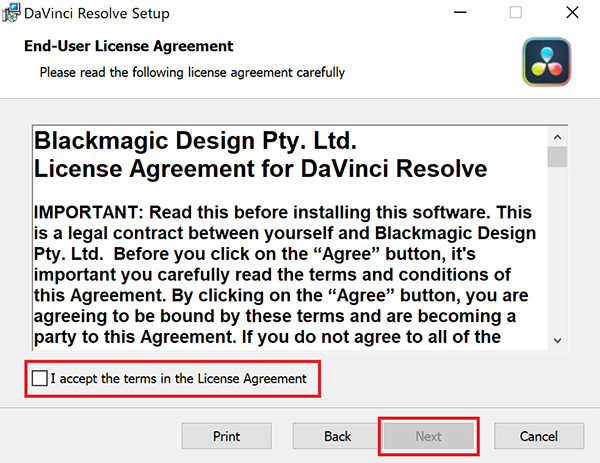Click the installer icon in the title bar
This screenshot has height=463, width=600.
pos(11,13)
